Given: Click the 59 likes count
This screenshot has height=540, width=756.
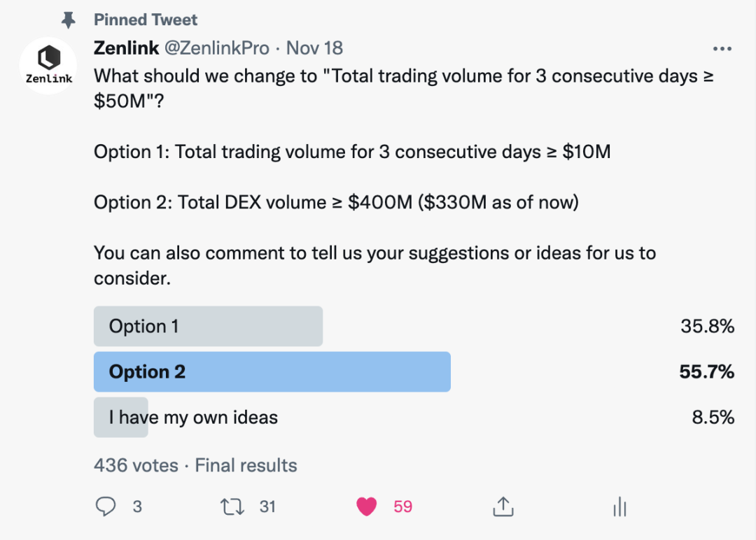Looking at the screenshot, I should point(402,506).
